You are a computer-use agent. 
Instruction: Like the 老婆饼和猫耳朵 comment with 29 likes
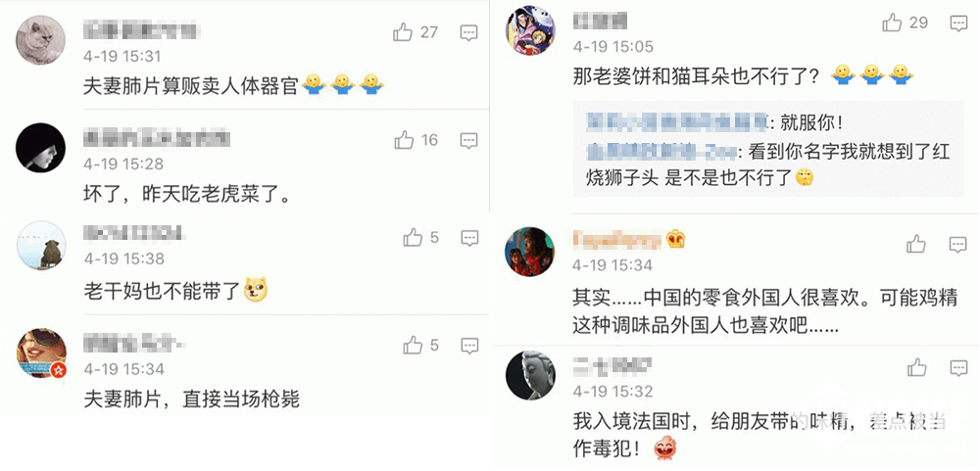coord(892,24)
